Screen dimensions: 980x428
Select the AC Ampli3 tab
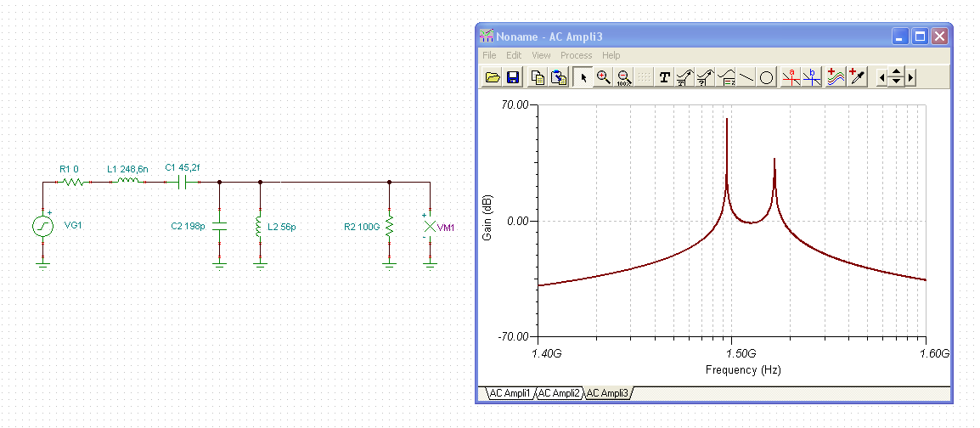(608, 393)
